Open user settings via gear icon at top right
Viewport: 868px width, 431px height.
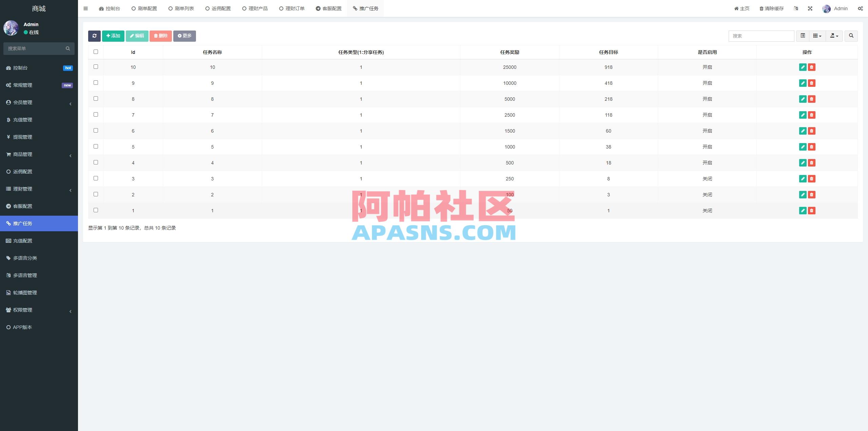coord(861,8)
